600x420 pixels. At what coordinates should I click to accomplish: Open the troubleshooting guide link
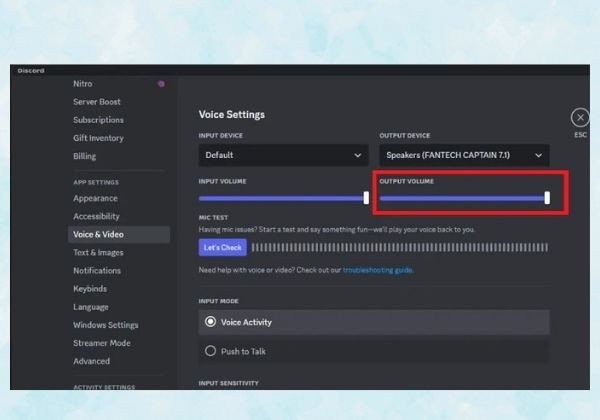click(x=378, y=270)
